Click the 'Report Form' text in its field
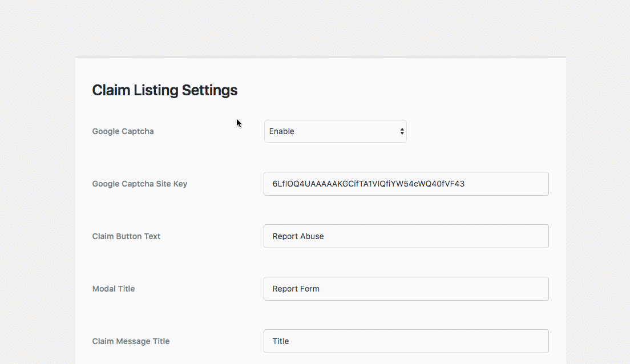This screenshot has height=364, width=630. [x=296, y=289]
